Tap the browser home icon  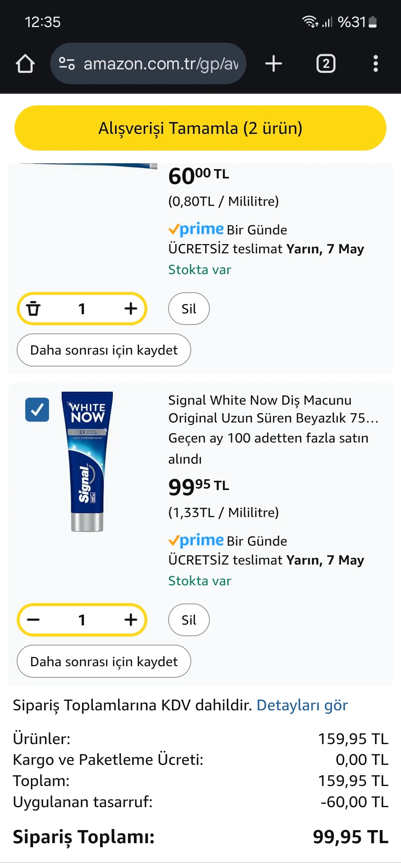point(25,63)
